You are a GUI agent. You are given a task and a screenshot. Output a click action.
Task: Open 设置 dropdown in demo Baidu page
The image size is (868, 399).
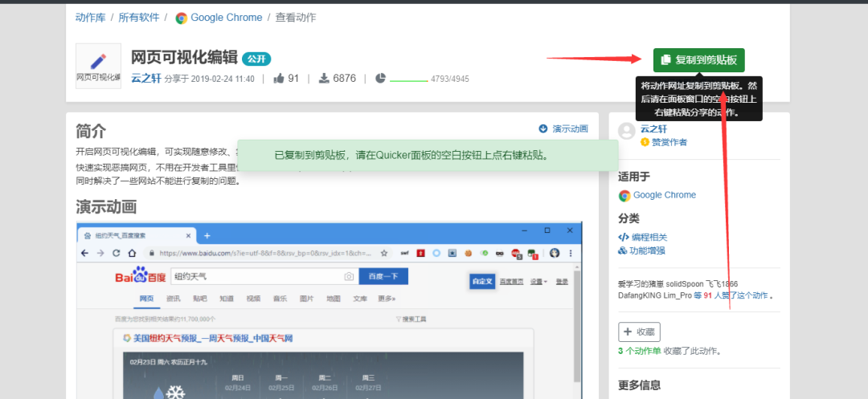538,281
